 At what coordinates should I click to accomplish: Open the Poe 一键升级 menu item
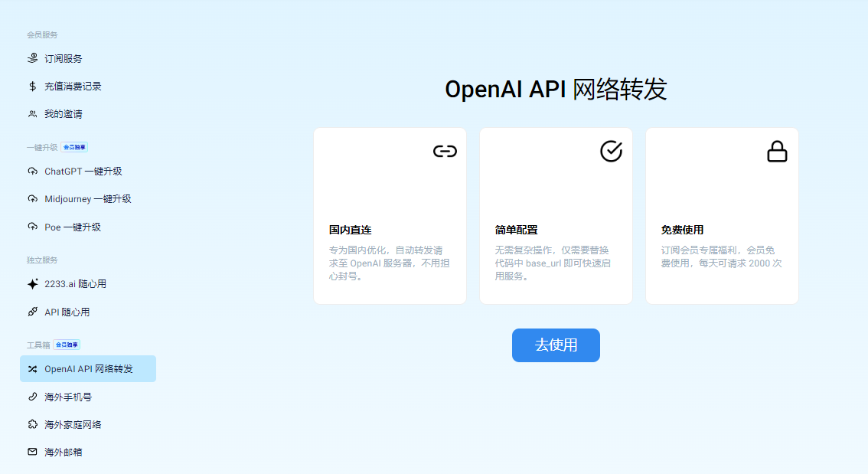pyautogui.click(x=73, y=227)
